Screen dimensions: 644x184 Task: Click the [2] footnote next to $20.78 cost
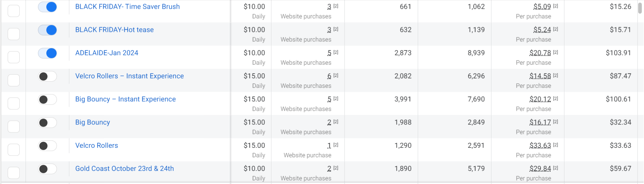[x=555, y=52]
